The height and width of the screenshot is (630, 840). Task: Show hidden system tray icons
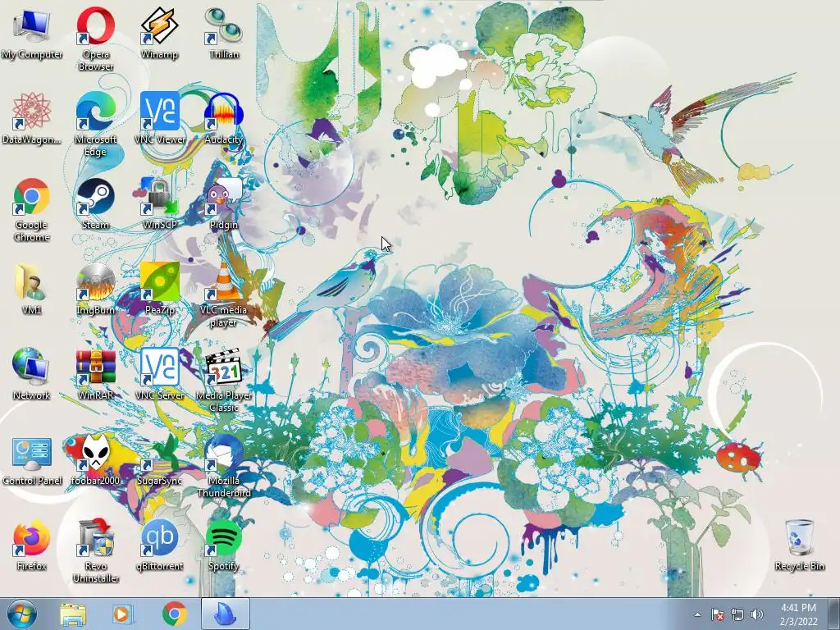[x=697, y=614]
